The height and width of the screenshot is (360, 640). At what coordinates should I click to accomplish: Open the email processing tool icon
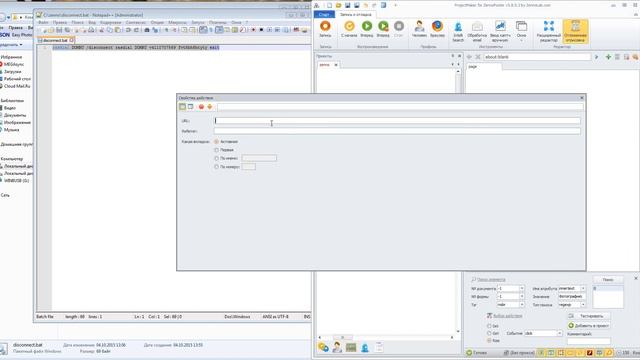pos(477,27)
